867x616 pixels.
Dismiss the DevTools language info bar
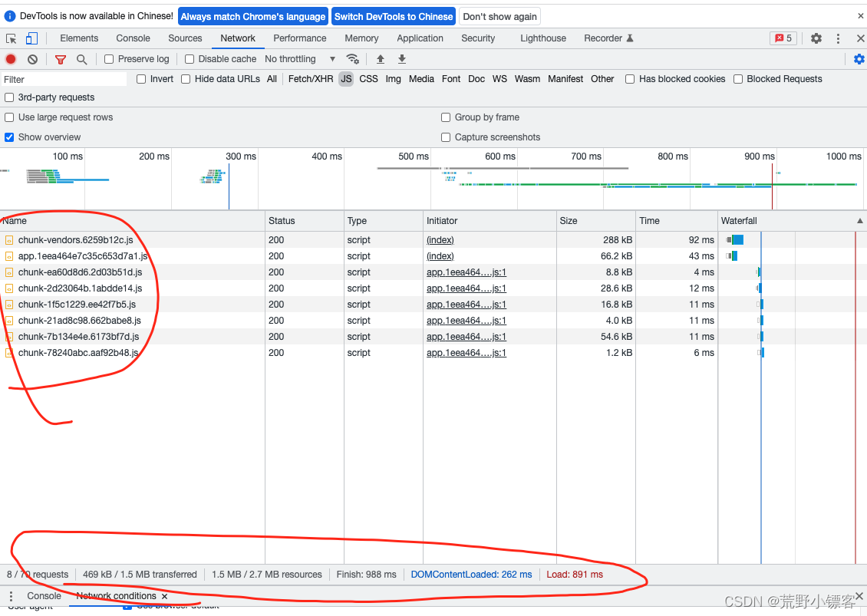860,16
